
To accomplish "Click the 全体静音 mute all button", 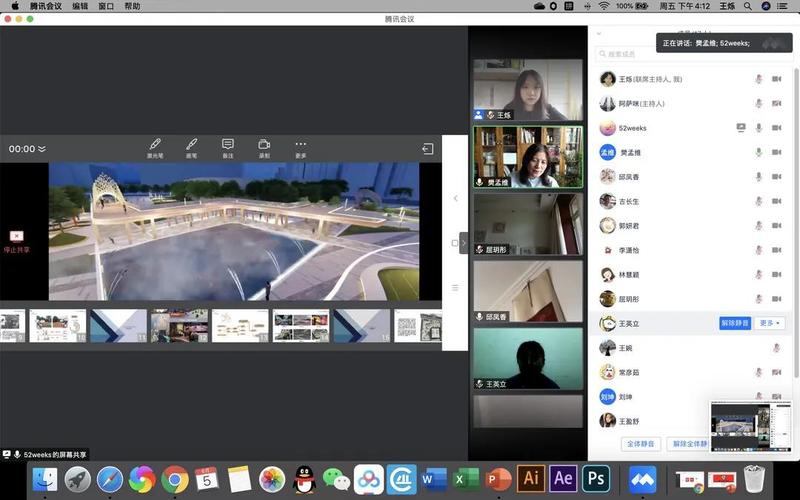I will click(x=639, y=443).
